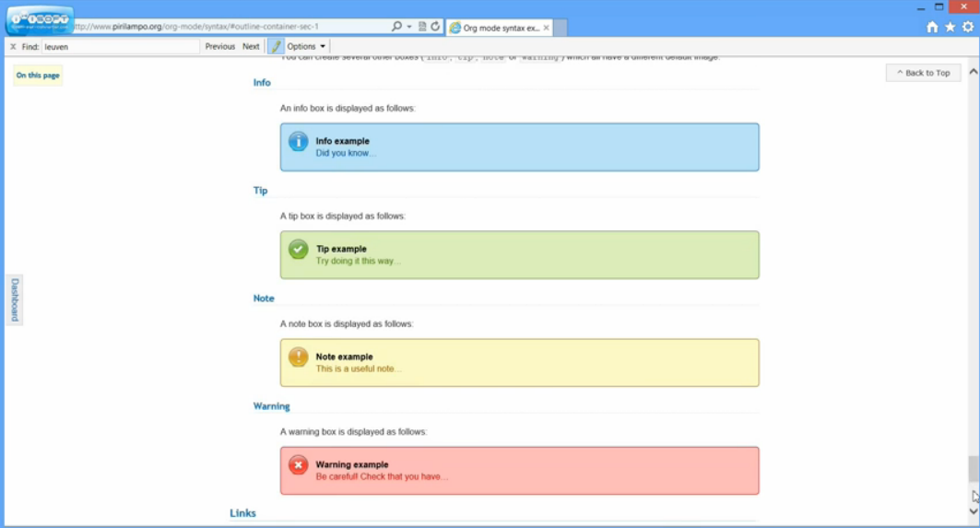980x528 pixels.
Task: Toggle the find highlighter pen button
Action: point(275,46)
